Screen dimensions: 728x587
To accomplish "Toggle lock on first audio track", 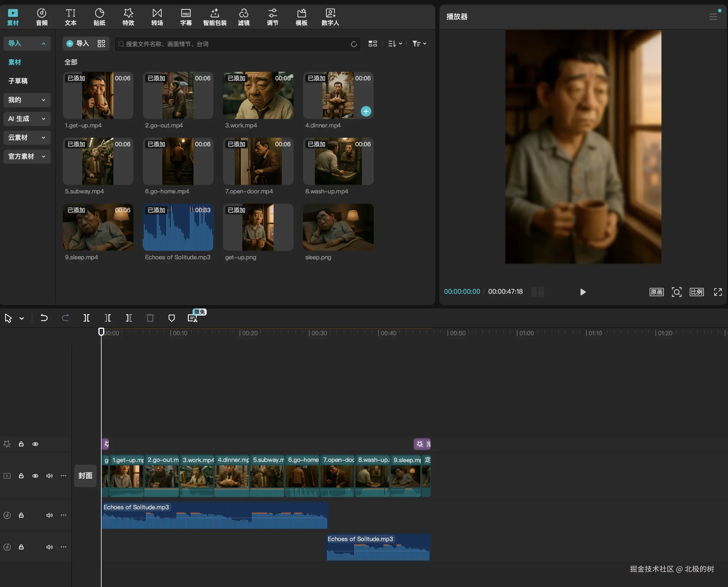I will coord(21,515).
